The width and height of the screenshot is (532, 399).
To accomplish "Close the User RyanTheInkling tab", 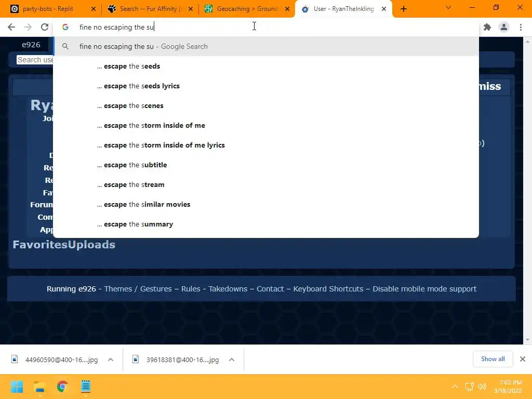I will click(x=384, y=9).
